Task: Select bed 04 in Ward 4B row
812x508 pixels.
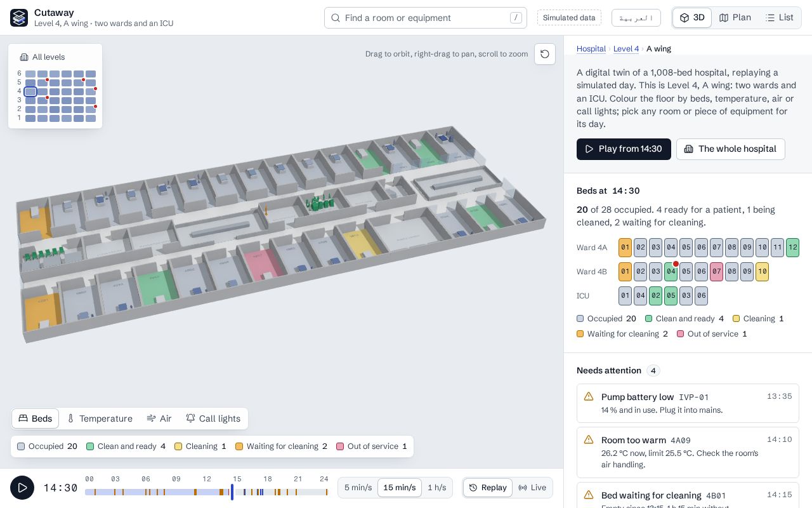Action: click(671, 272)
